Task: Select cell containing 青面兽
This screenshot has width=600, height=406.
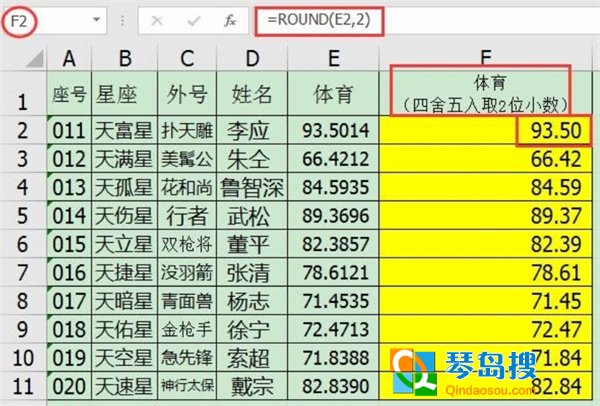Action: [187, 301]
